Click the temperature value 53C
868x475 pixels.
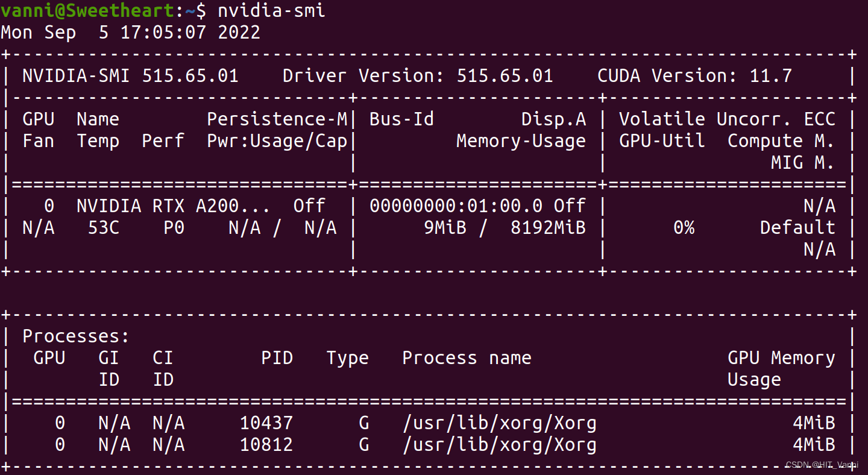point(104,227)
